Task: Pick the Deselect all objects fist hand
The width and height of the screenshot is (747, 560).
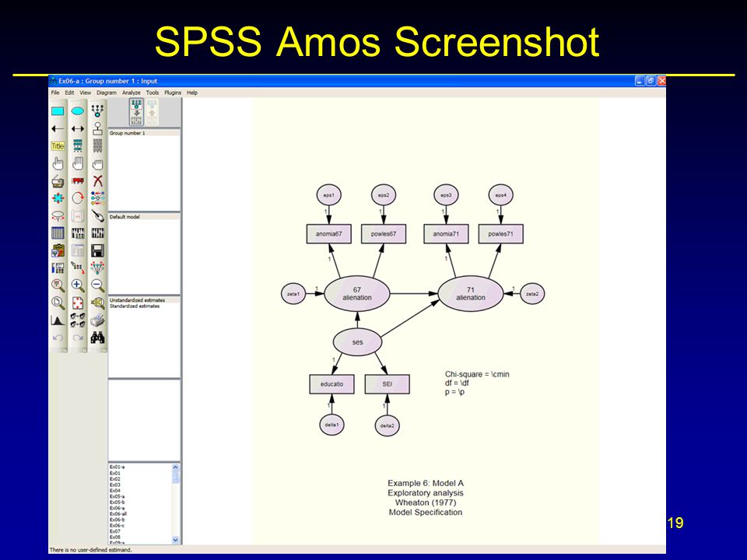Action: tap(98, 164)
